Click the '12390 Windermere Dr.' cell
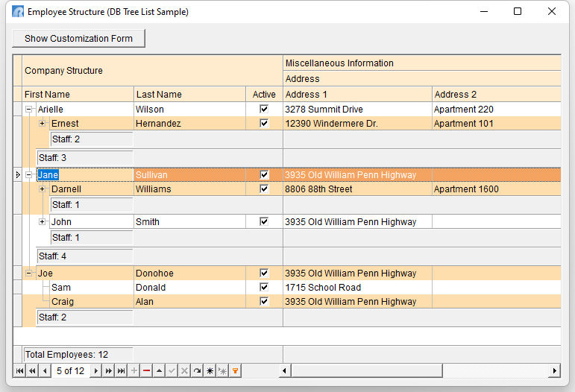The height and width of the screenshot is (392, 575). click(x=357, y=124)
